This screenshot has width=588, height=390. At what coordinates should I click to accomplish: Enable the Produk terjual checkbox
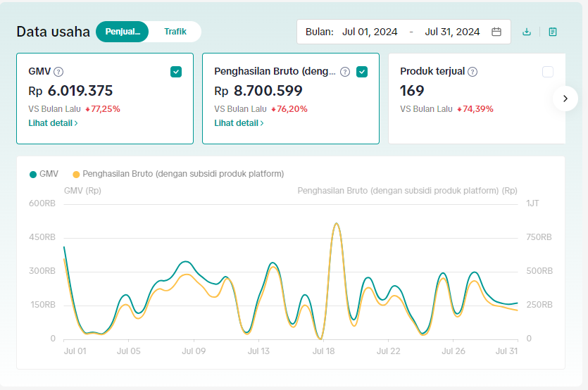point(548,72)
